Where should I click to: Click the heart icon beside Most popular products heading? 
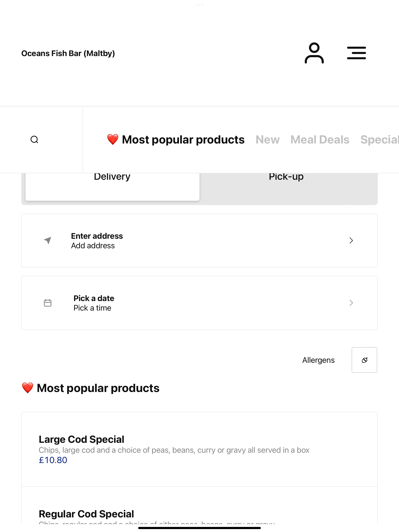27,388
